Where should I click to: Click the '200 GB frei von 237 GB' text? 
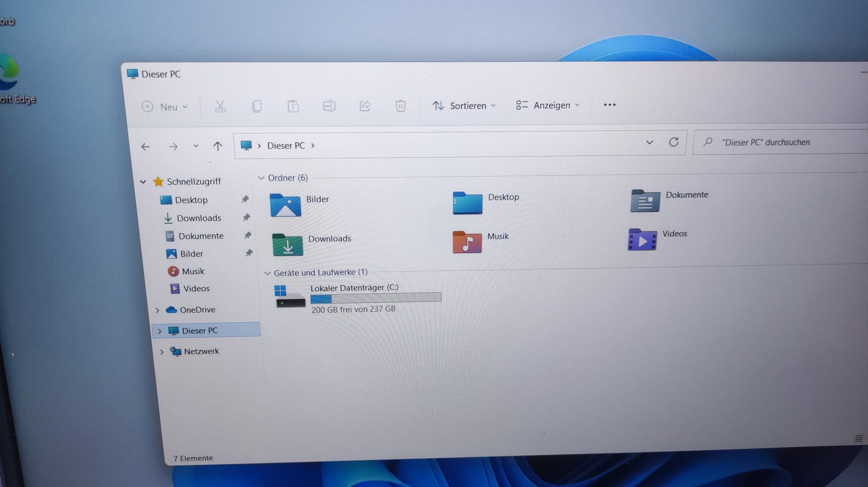coord(353,309)
